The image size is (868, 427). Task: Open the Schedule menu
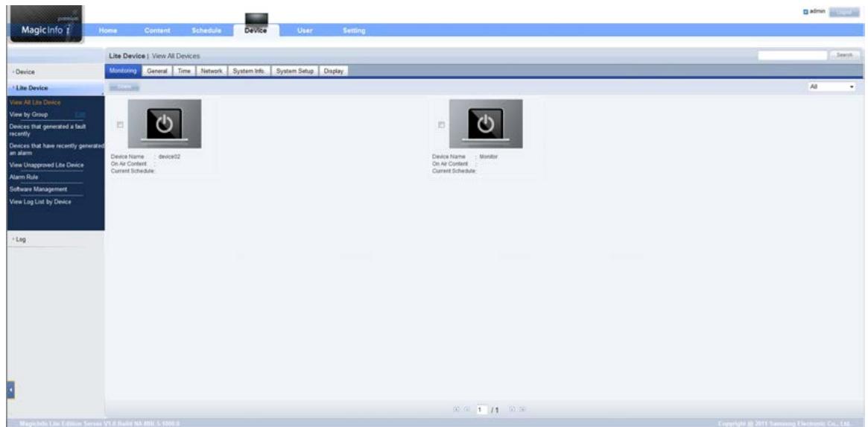click(x=206, y=31)
